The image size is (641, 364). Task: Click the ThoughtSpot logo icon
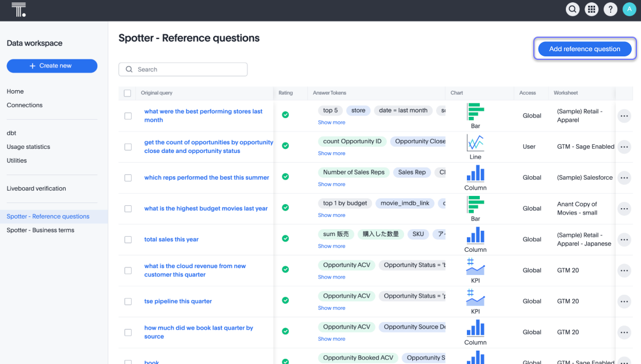[19, 9]
